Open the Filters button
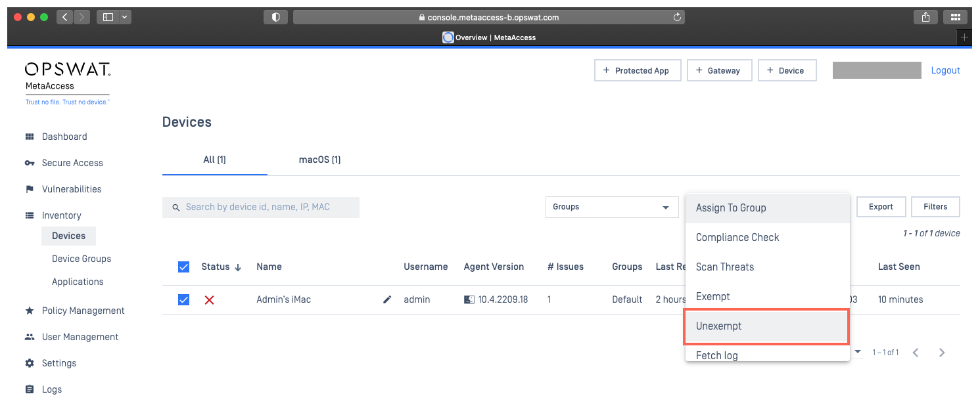The width and height of the screenshot is (980, 413). [935, 207]
